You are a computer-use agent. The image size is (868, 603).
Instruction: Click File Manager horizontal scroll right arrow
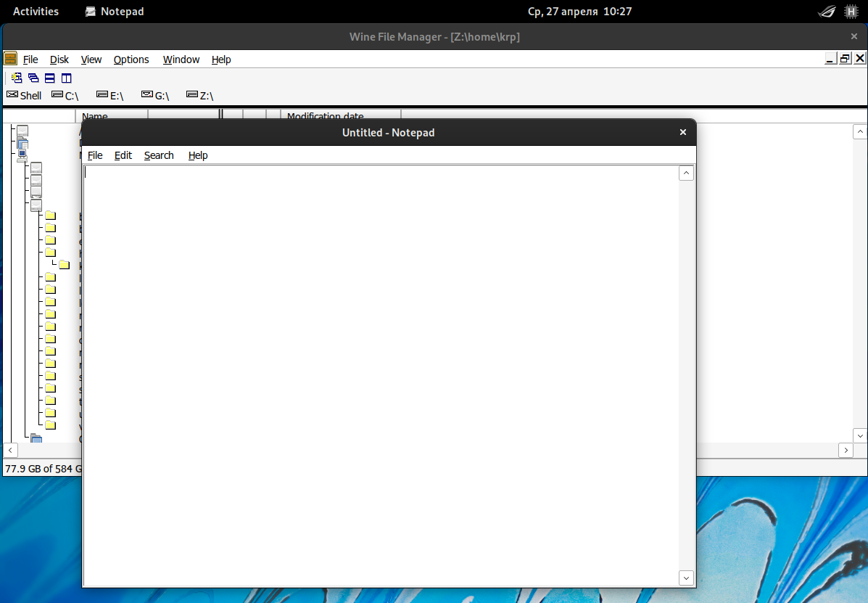coord(846,450)
